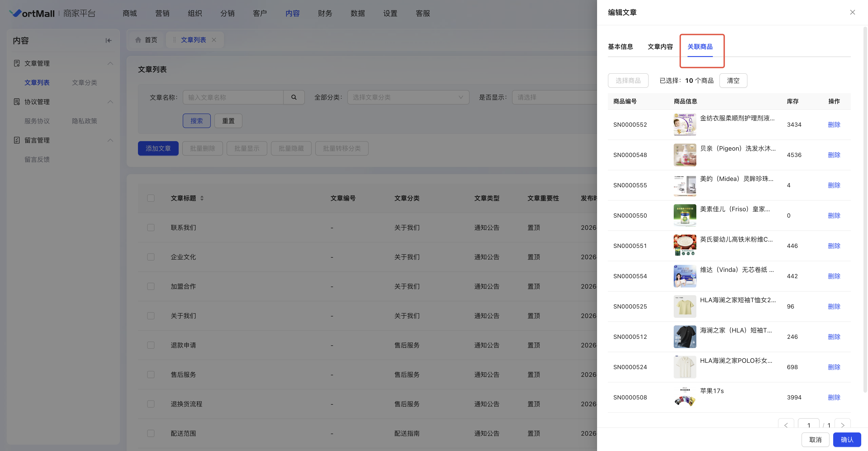Switch to the 文章内容 tab
Image resolution: width=868 pixels, height=451 pixels.
[x=660, y=47]
